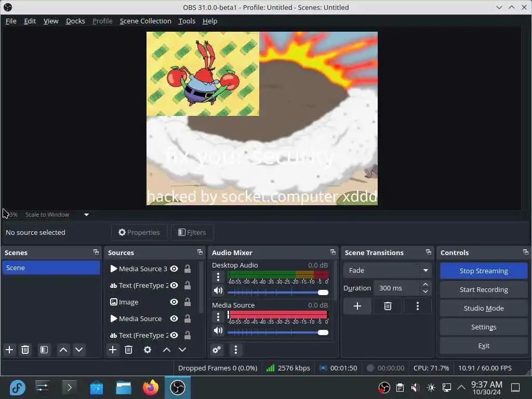Click OBS tray icon in system tray
Viewport: 532px width, 399px height.
coord(384,388)
